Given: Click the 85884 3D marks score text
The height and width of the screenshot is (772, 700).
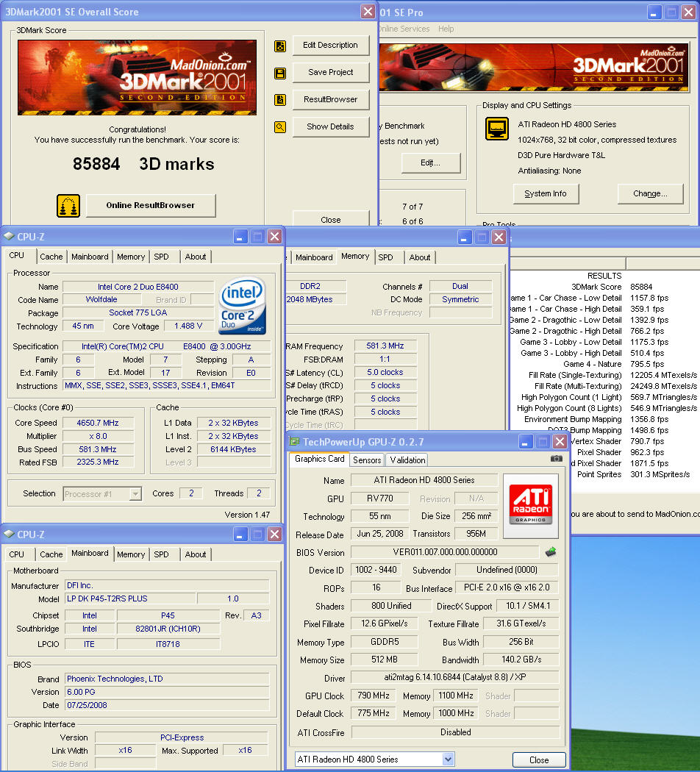Looking at the screenshot, I should (143, 163).
